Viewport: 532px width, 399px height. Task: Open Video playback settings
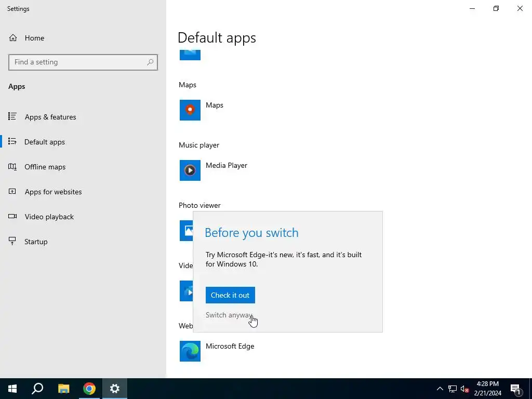point(49,217)
